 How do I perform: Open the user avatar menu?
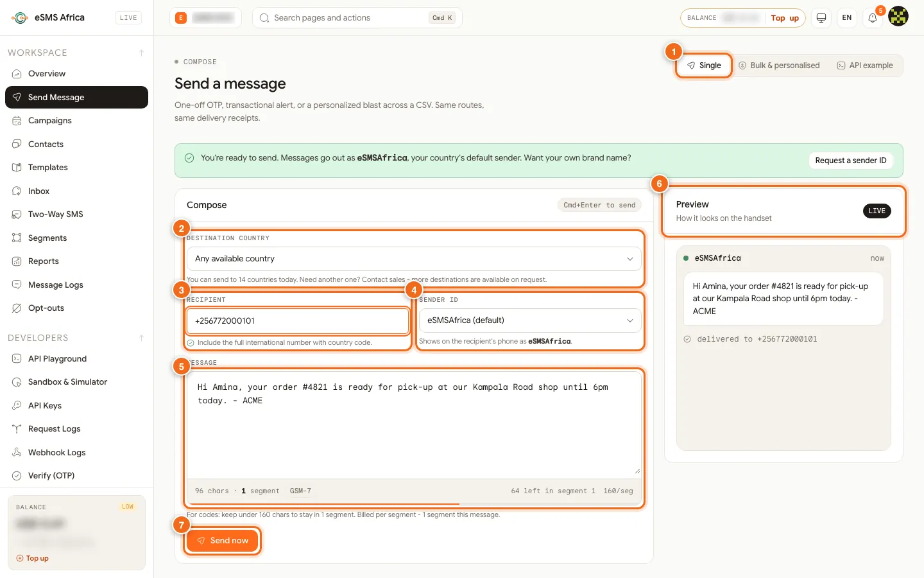pyautogui.click(x=898, y=16)
